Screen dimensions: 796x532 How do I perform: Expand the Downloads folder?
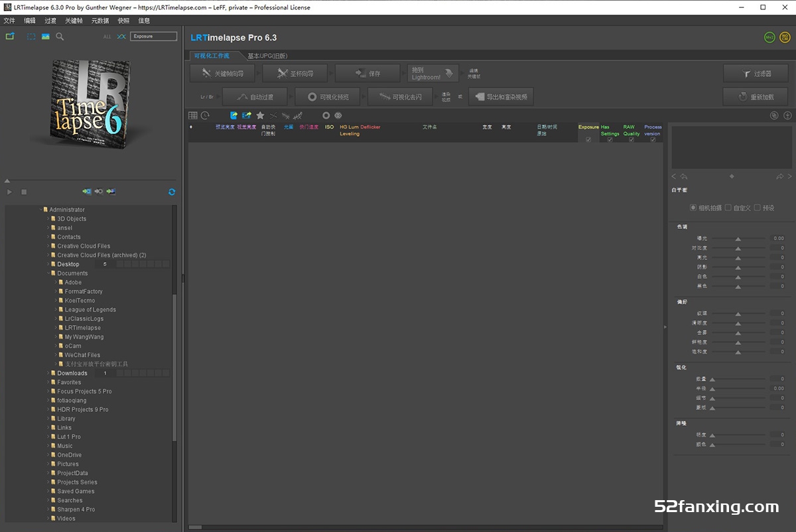pos(48,373)
